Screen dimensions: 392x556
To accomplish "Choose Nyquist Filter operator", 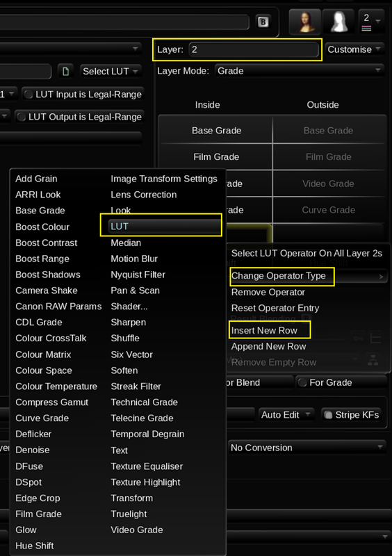I will (138, 275).
